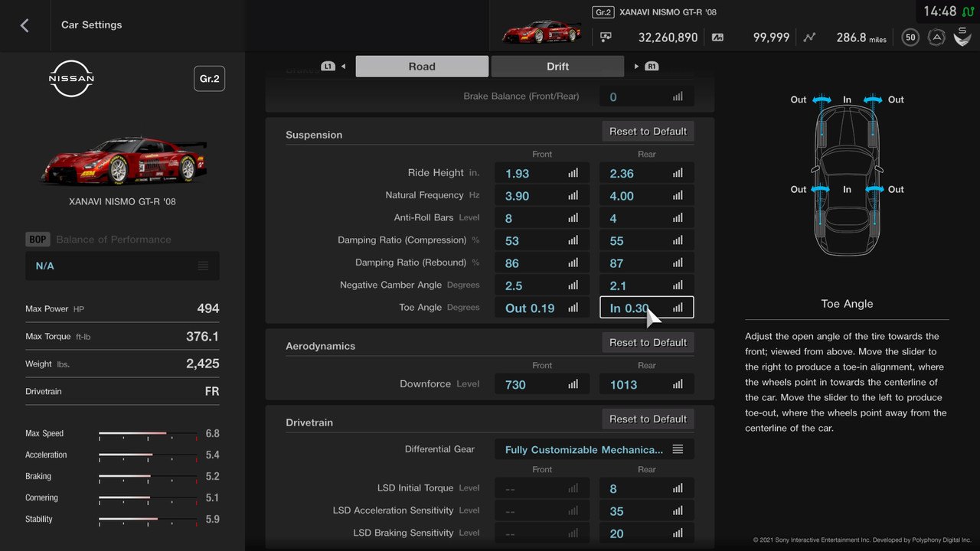980x551 pixels.
Task: Open the Balance of Performance N/A selector
Action: [x=122, y=266]
